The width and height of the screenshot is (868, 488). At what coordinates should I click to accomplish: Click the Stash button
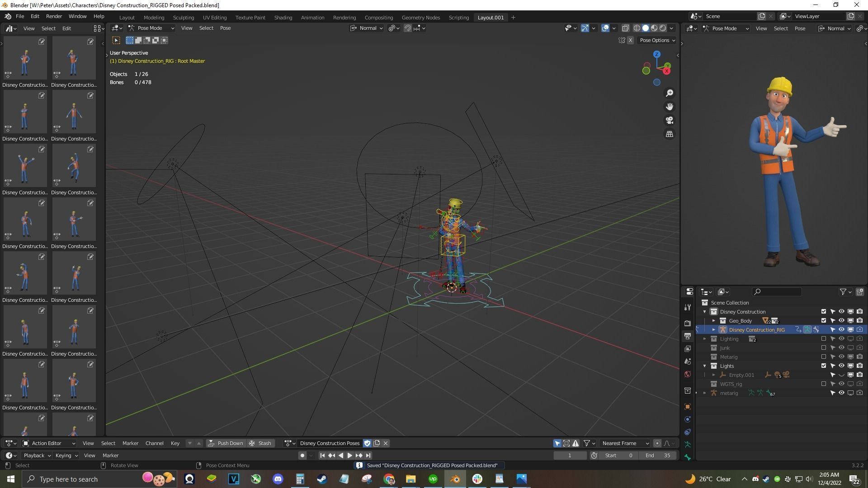260,443
